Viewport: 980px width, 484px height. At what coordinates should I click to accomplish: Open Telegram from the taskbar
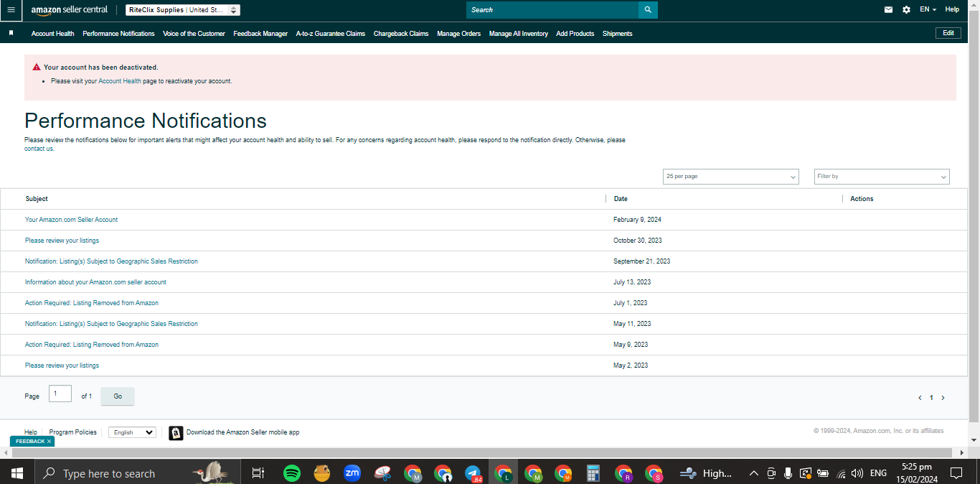(473, 473)
